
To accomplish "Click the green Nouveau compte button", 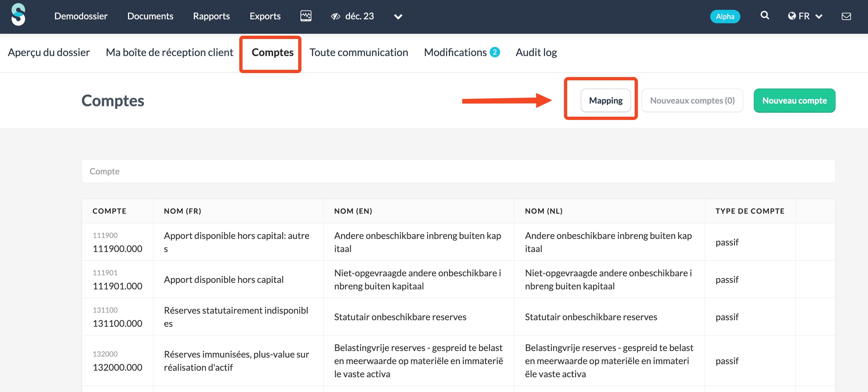I will [794, 101].
